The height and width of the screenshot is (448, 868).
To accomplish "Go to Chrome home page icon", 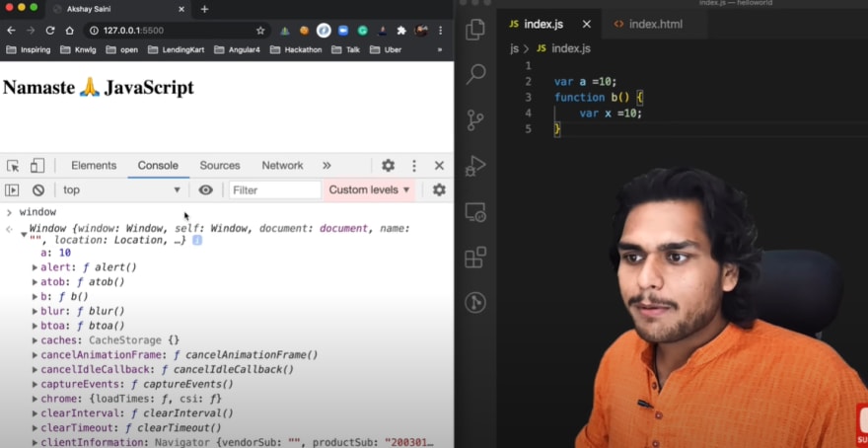I will coord(69,31).
